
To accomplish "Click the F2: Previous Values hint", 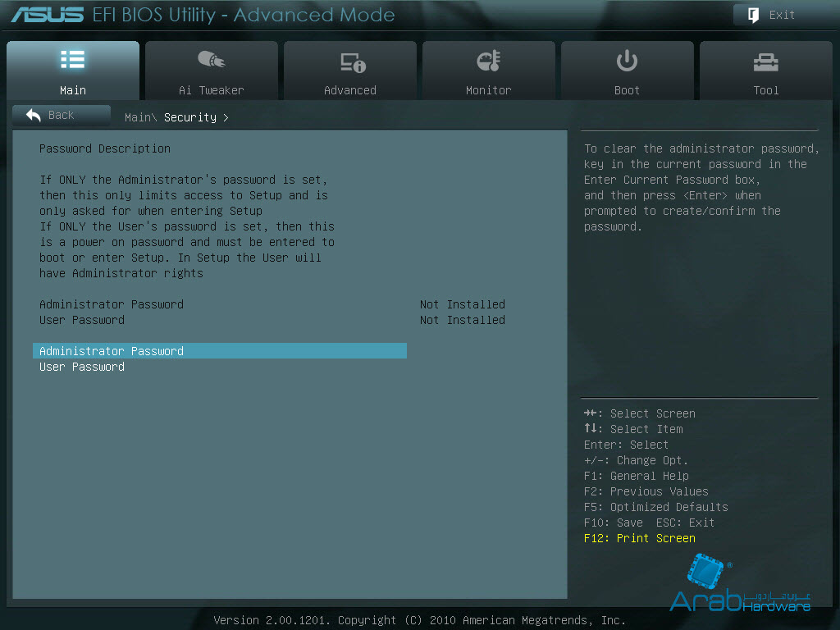I will (x=646, y=491).
